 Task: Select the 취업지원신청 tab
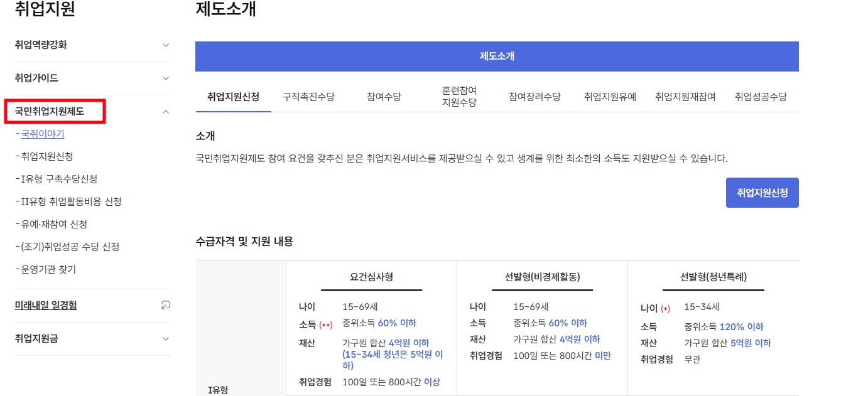click(x=233, y=97)
